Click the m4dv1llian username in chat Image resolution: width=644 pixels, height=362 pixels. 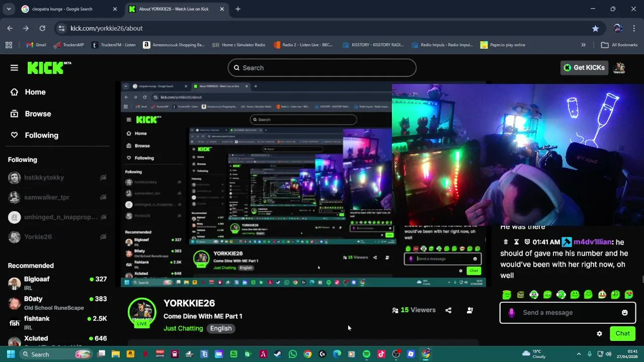tap(592, 242)
